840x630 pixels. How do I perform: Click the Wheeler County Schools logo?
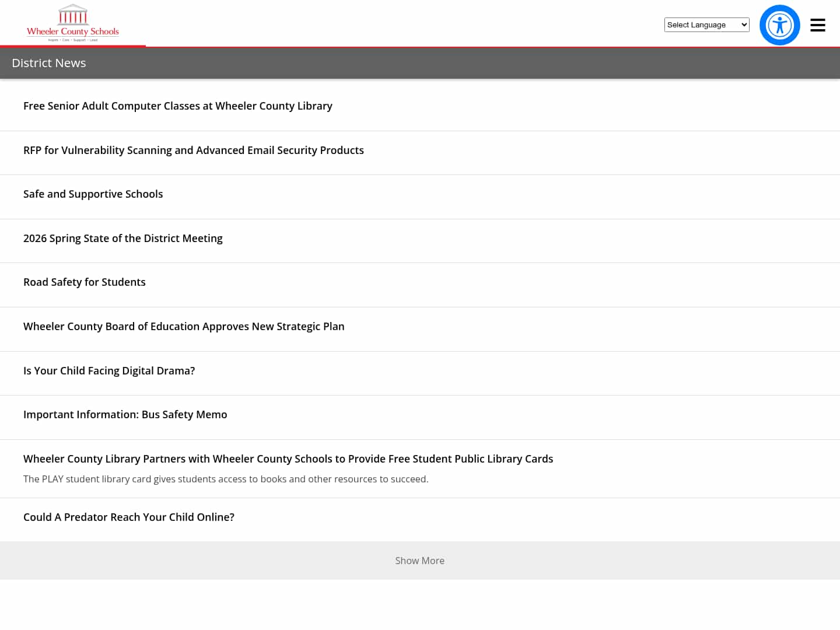[x=73, y=23]
